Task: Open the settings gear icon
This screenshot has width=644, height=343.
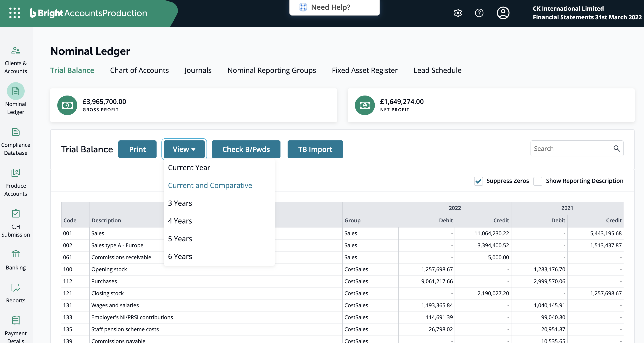Action: (x=458, y=13)
